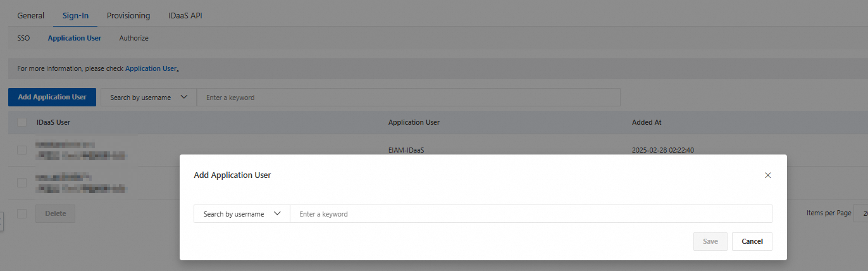Click Cancel in the dialog

pyautogui.click(x=752, y=241)
